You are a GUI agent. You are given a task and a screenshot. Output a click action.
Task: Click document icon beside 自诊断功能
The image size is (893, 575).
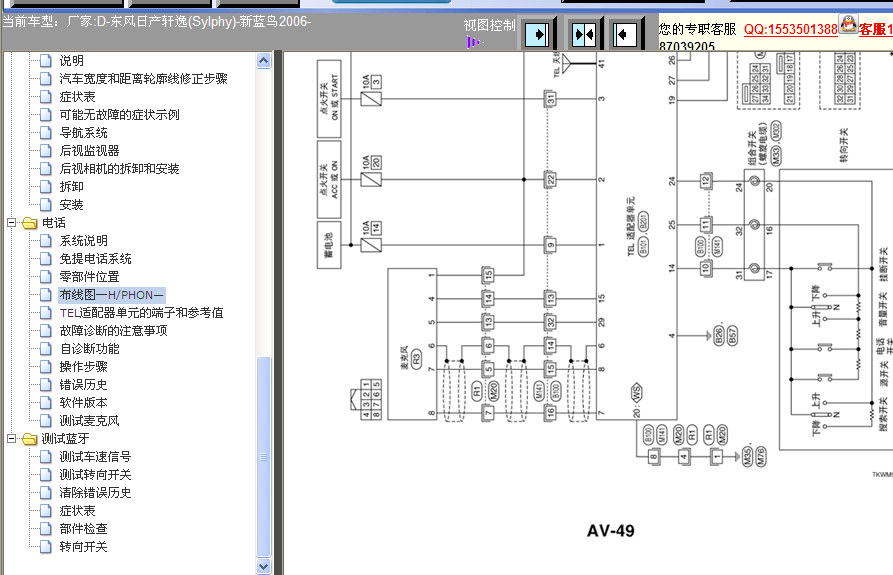click(x=46, y=348)
